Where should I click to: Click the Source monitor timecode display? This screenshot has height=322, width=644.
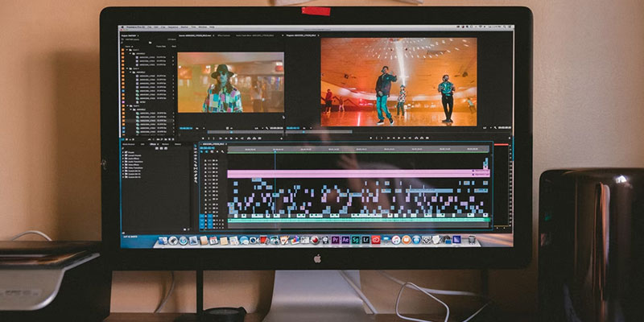click(186, 127)
